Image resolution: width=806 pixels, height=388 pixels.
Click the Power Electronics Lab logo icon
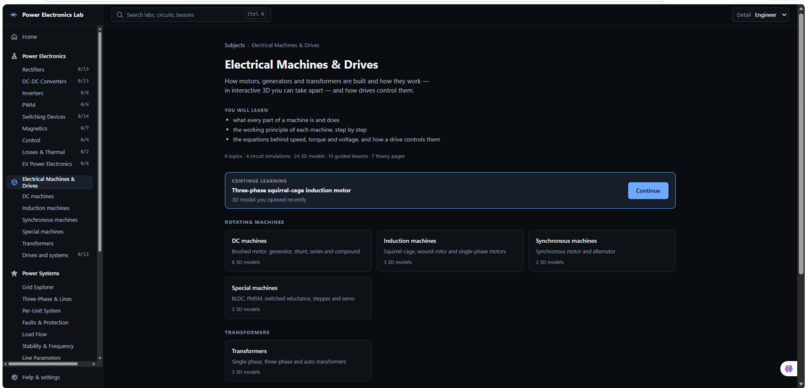(14, 15)
